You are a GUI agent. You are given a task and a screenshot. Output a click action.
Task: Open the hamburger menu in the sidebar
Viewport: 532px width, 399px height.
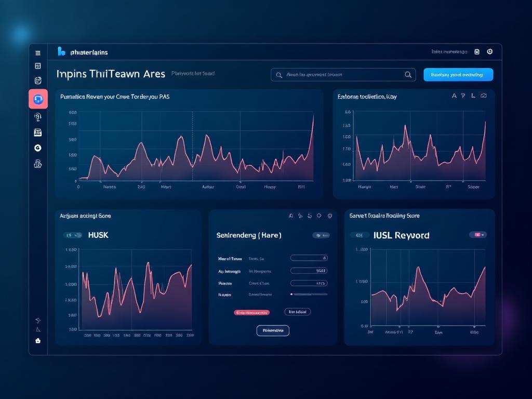(38, 53)
